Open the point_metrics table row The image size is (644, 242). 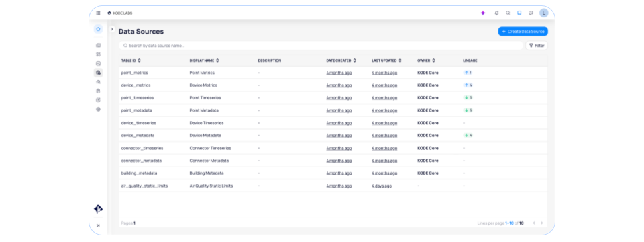333,73
